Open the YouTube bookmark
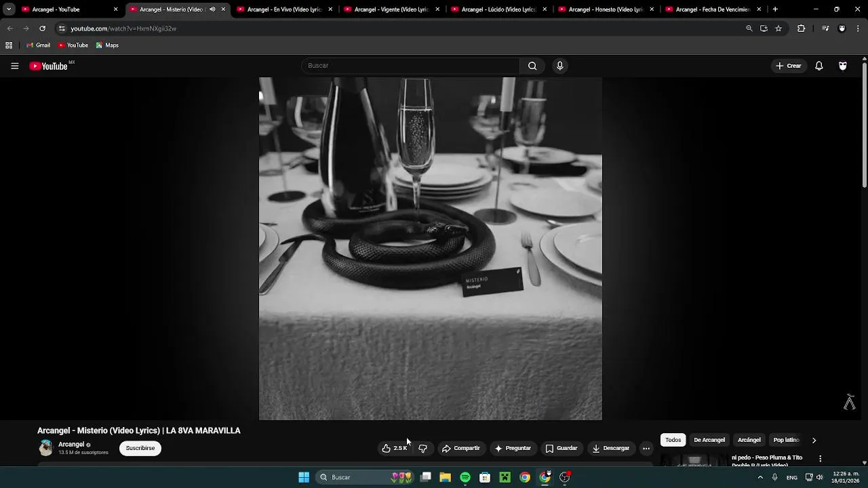This screenshot has height=488, width=868. [73, 45]
